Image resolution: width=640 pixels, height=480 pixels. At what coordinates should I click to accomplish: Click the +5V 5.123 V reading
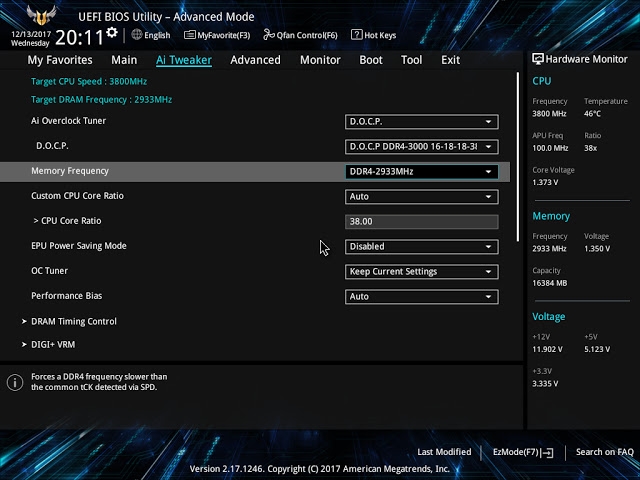pyautogui.click(x=597, y=349)
